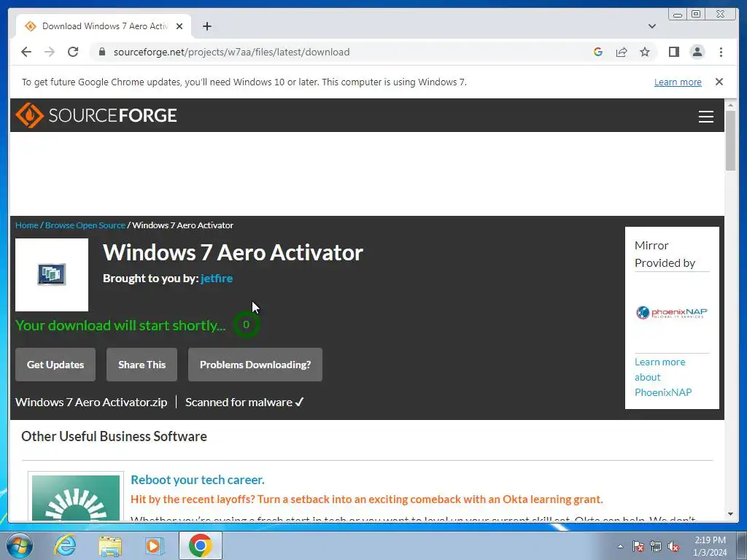The width and height of the screenshot is (747, 560).
Task: Click the phoenixNAP mirror logo
Action: (672, 313)
